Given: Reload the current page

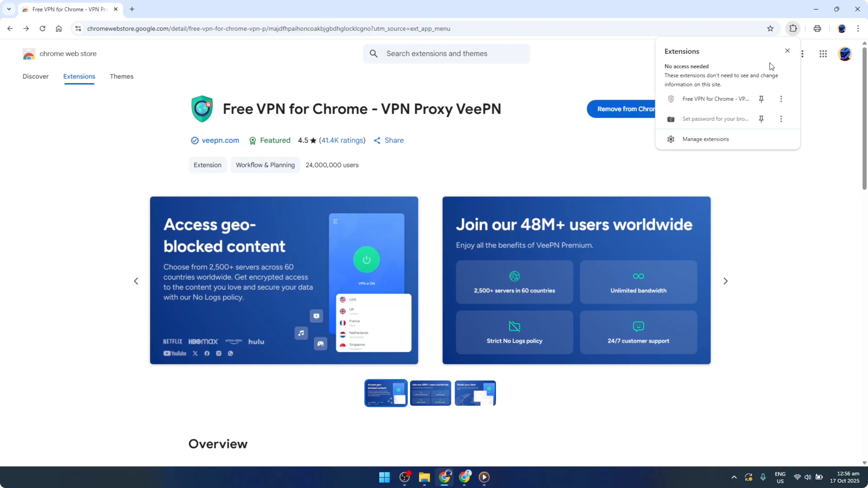Looking at the screenshot, I should point(42,29).
